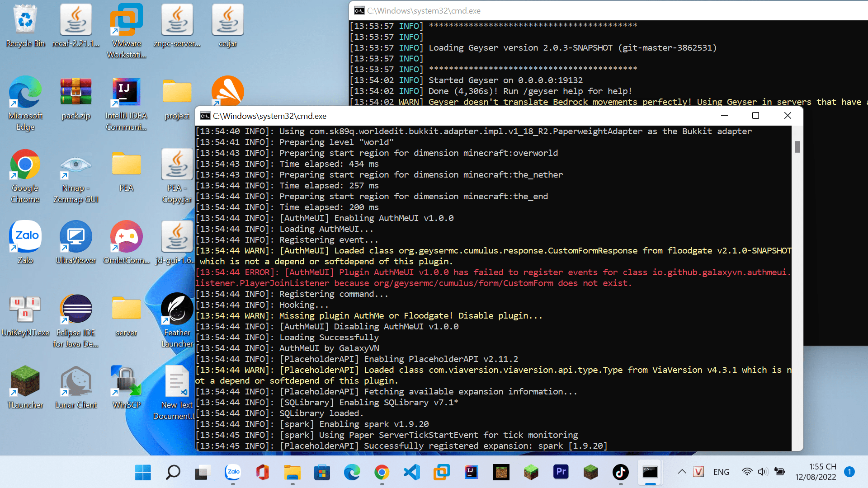Click the cmd window vertical scrollbar thumb
Image resolution: width=868 pixels, height=488 pixels.
pyautogui.click(x=797, y=146)
